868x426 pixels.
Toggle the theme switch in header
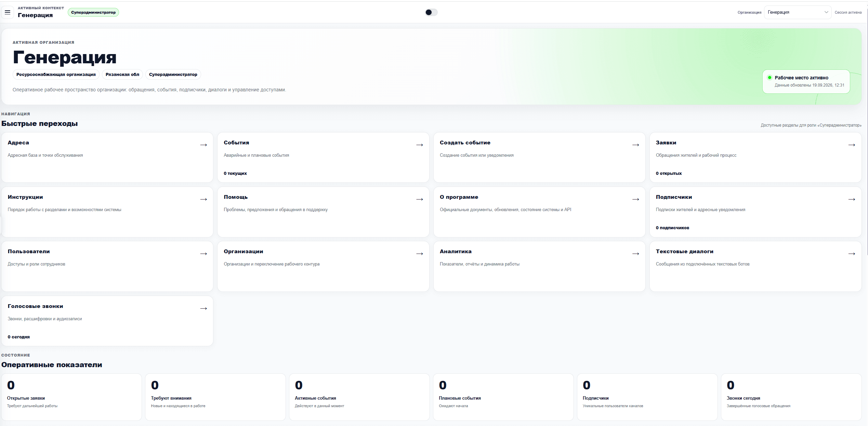[x=431, y=12]
